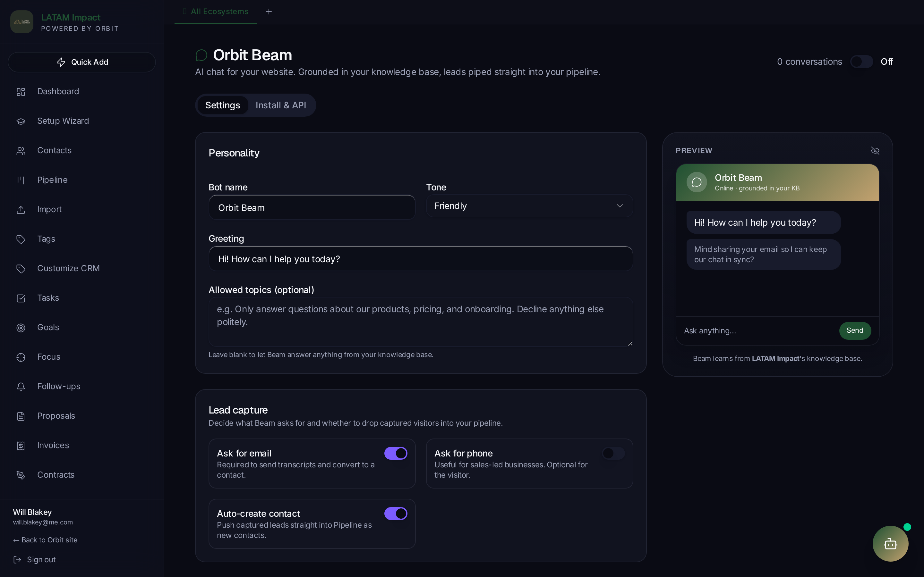924x577 pixels.
Task: Launch the floating robot assistant button
Action: pos(890,543)
